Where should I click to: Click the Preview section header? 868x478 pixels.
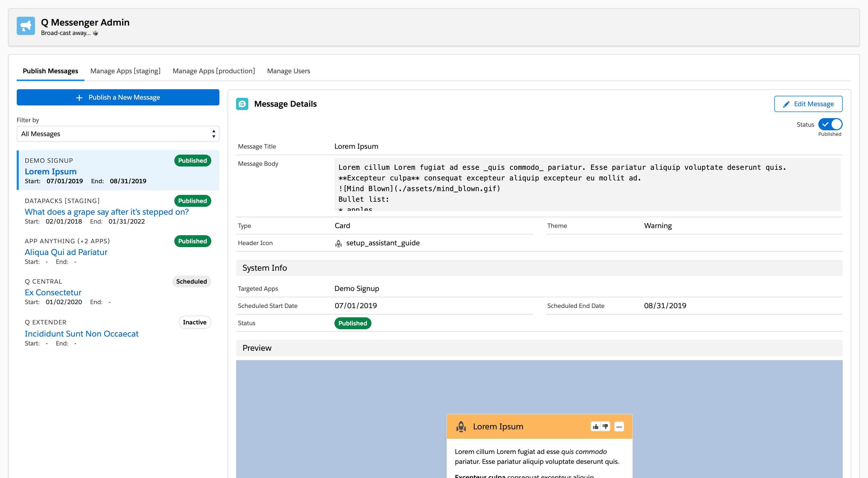coord(539,348)
